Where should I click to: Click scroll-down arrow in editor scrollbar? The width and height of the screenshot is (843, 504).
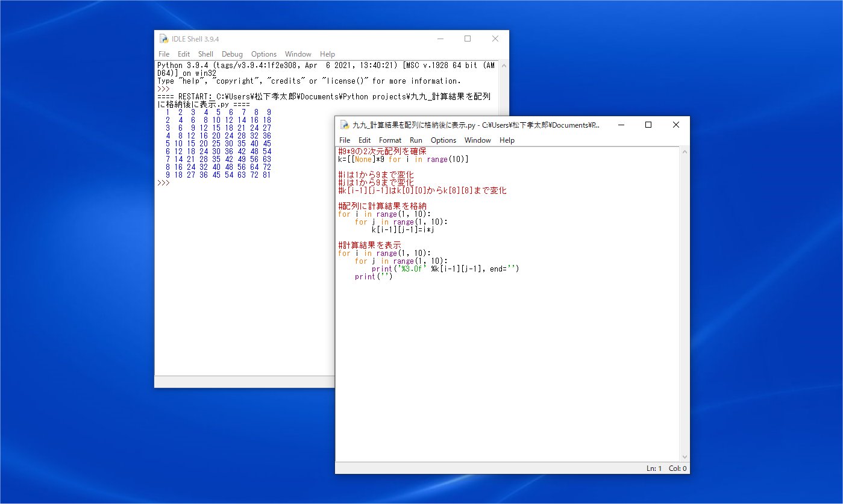684,457
